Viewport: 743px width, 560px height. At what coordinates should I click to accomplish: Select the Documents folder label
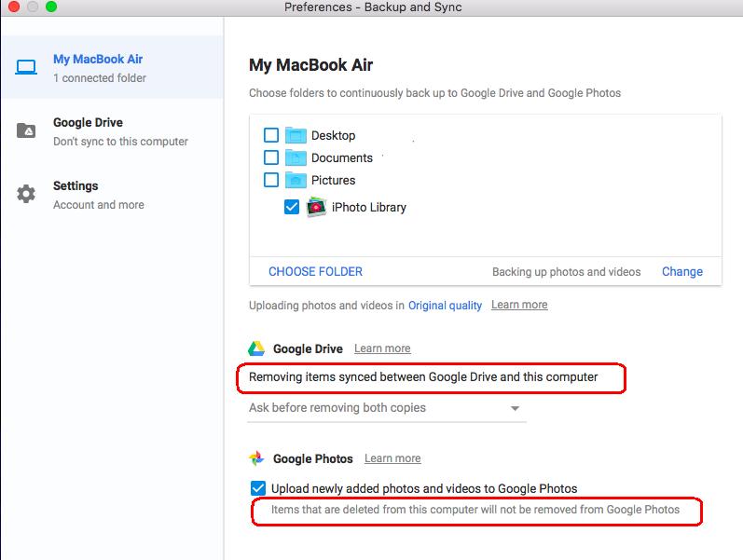pyautogui.click(x=342, y=157)
